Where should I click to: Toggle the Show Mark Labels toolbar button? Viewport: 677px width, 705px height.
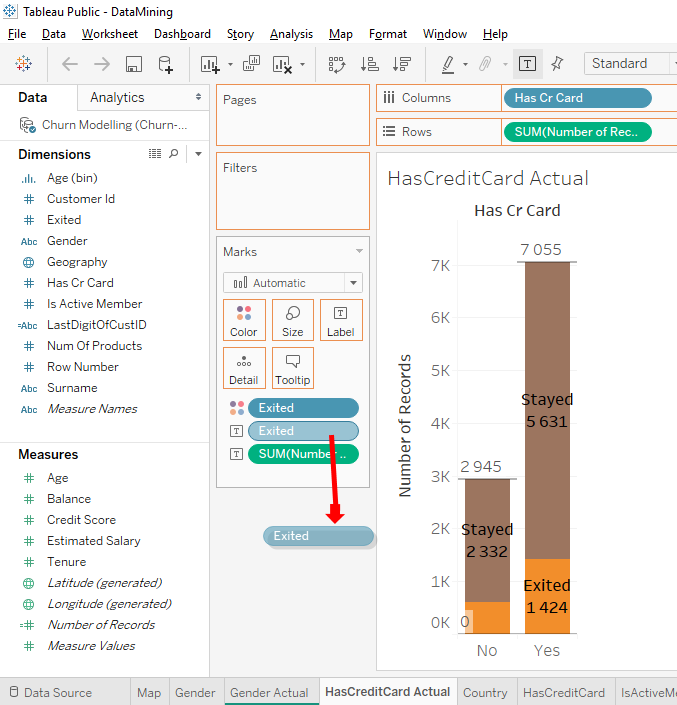[x=527, y=63]
